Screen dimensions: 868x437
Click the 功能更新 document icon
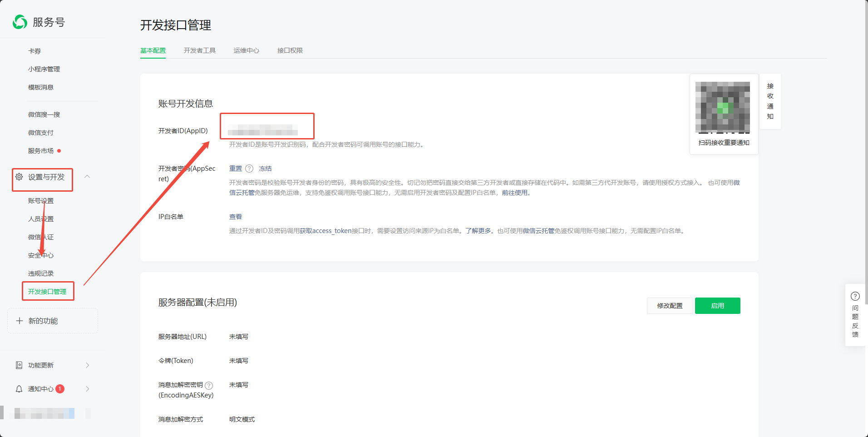pos(19,365)
